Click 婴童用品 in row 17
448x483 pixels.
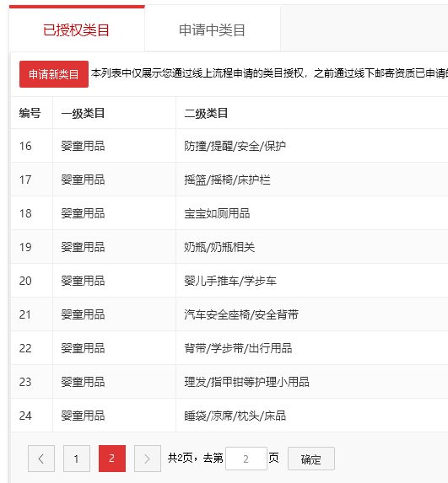(83, 180)
